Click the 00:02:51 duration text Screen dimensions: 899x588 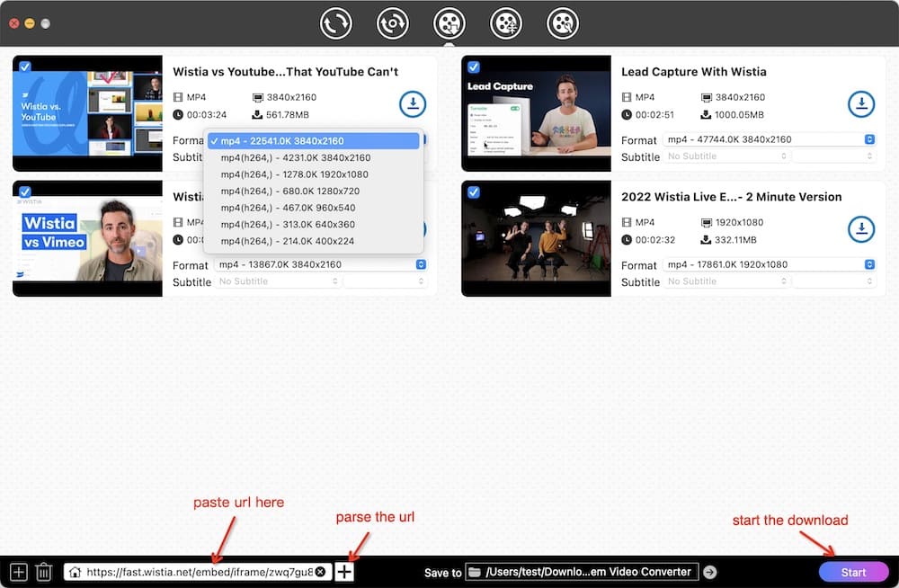coord(654,115)
